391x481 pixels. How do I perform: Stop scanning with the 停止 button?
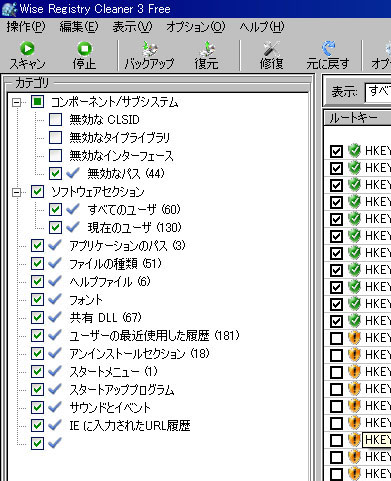pyautogui.click(x=84, y=56)
